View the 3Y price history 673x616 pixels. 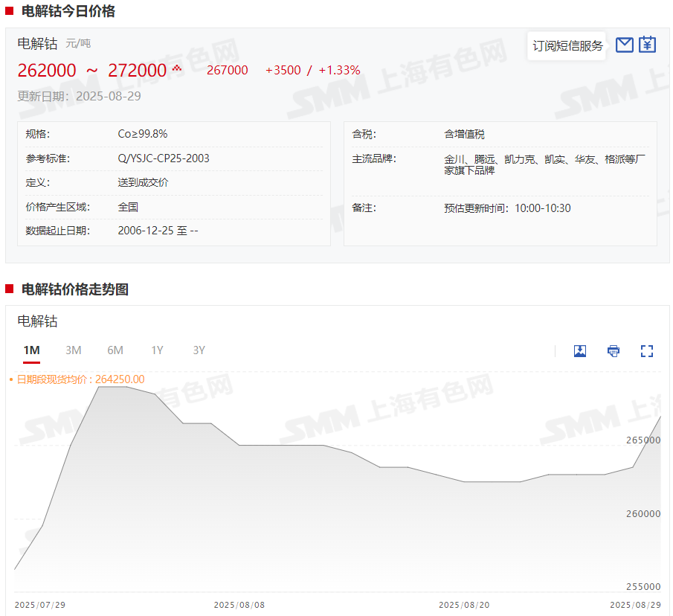[199, 350]
